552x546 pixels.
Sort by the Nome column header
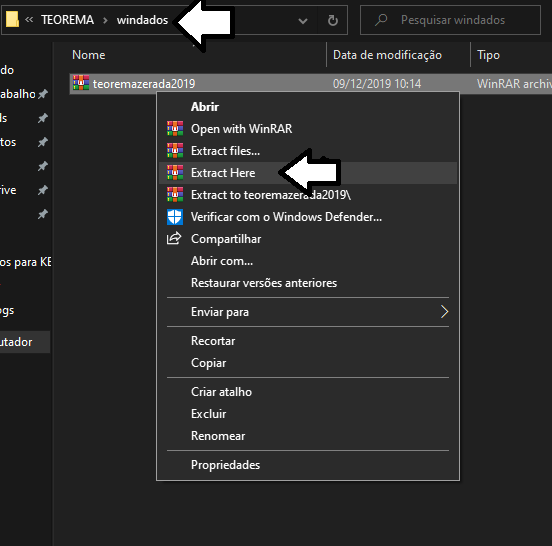[88, 55]
